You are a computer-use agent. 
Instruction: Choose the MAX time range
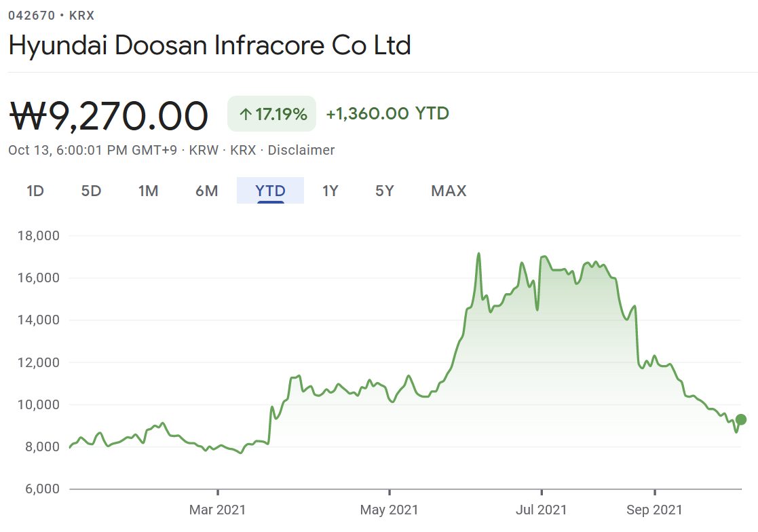[x=449, y=191]
